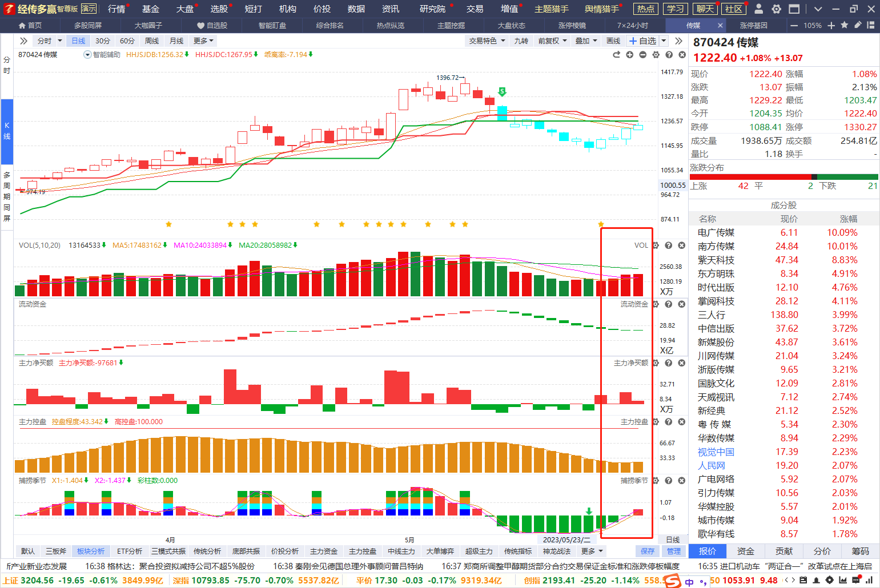This screenshot has height=588, width=880.
Task: Expand the left sidebar with double arrows
Action: click(23, 41)
